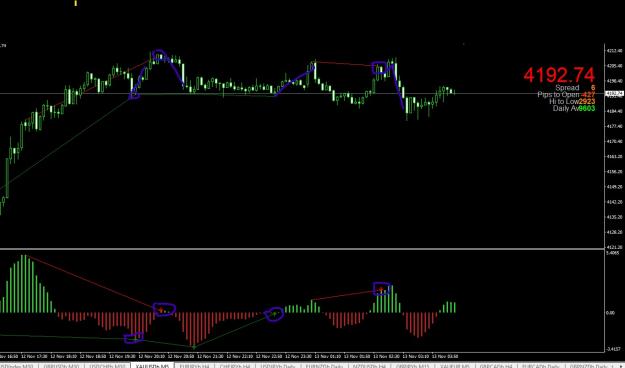Image resolution: width=625 pixels, height=368 pixels.
Task: Click the Daily Av green value line
Action: point(574,108)
